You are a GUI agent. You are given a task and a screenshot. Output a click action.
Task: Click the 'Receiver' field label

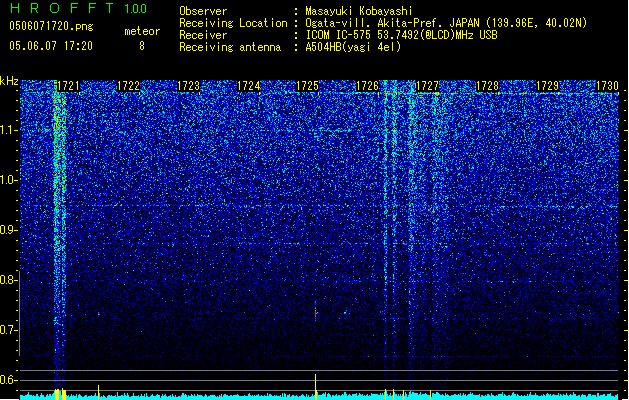click(203, 35)
